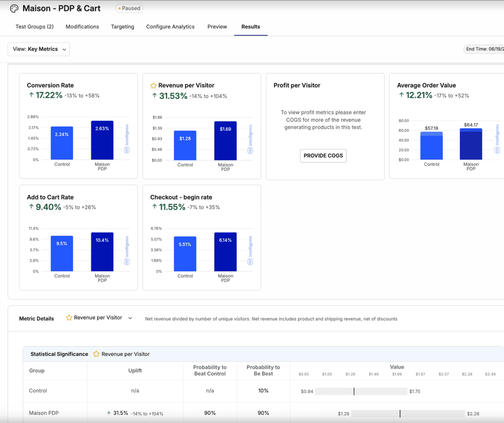Click the Intelligems logo on Conversion Rate chart
Viewport: 504px width, 423px height.
127,139
